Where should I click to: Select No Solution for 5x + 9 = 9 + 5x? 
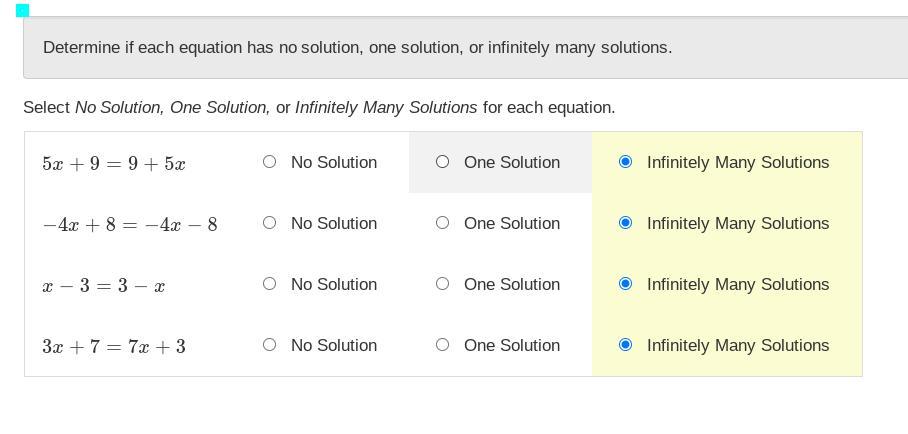(x=269, y=162)
